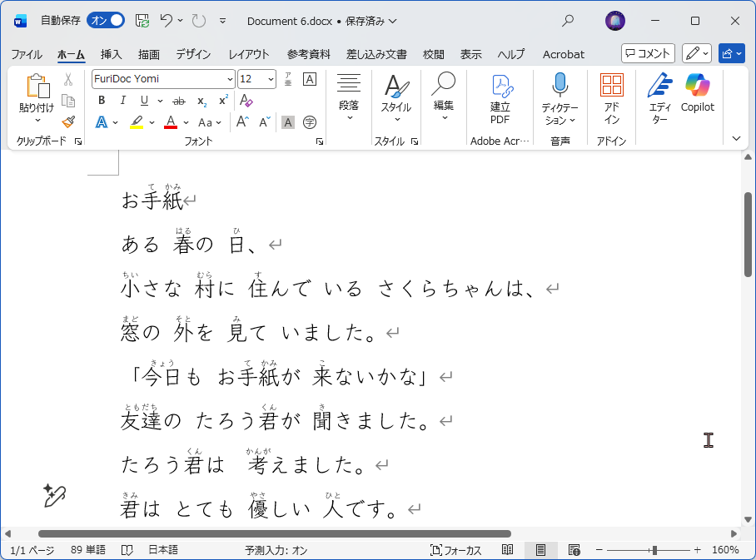Viewport: 756px width, 560px height.
Task: Open the font size 12 dropdown
Action: (271, 79)
